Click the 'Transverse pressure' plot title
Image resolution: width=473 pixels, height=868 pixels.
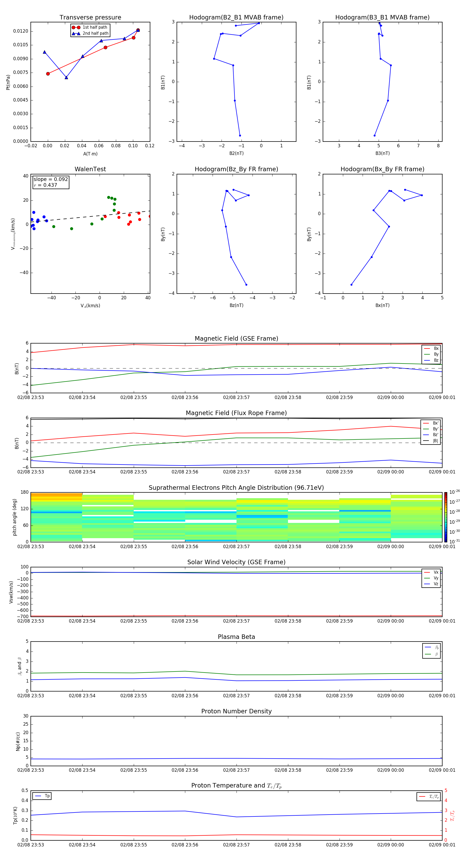(x=90, y=18)
